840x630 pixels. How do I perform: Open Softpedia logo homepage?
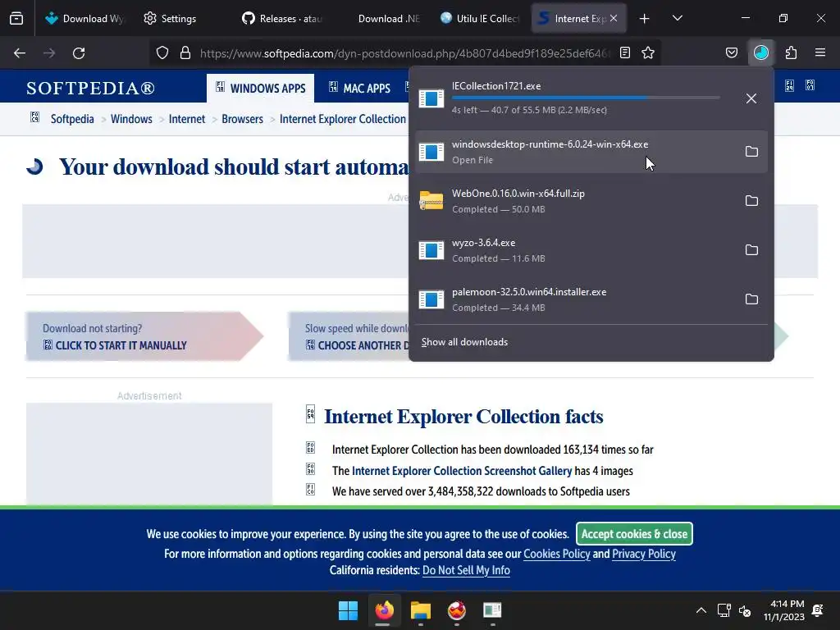click(x=91, y=88)
